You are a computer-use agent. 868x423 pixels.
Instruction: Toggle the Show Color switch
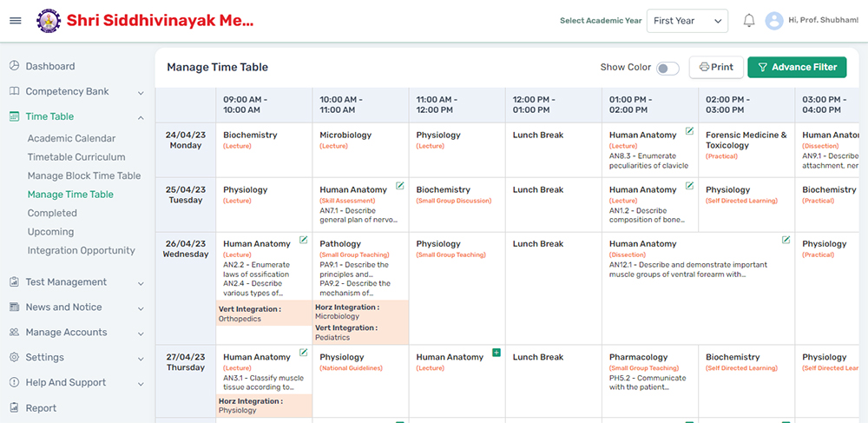667,68
